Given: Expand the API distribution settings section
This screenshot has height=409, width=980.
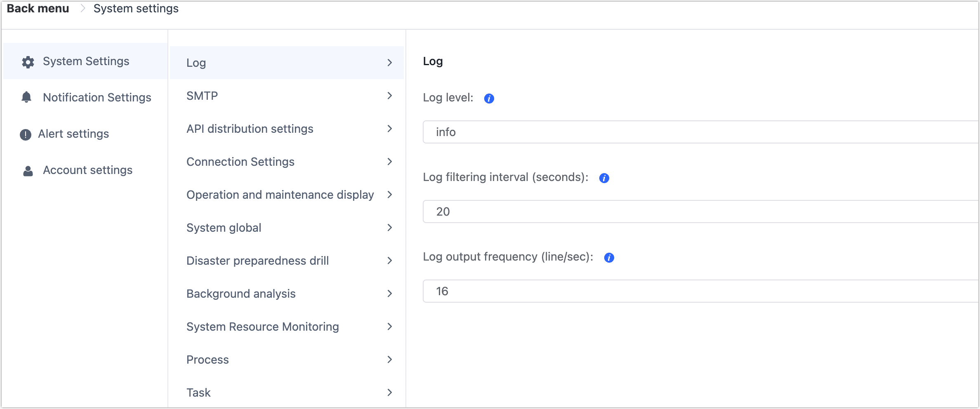Looking at the screenshot, I should tap(250, 129).
